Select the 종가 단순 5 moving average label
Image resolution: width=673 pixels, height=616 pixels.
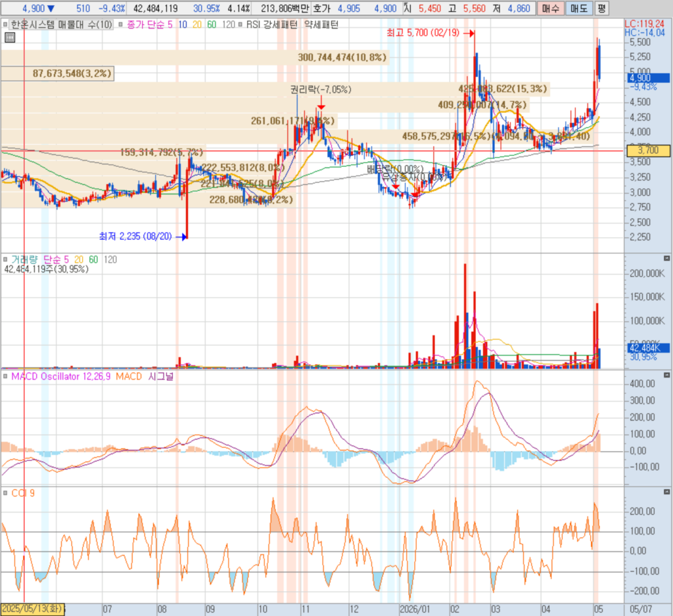pos(149,25)
